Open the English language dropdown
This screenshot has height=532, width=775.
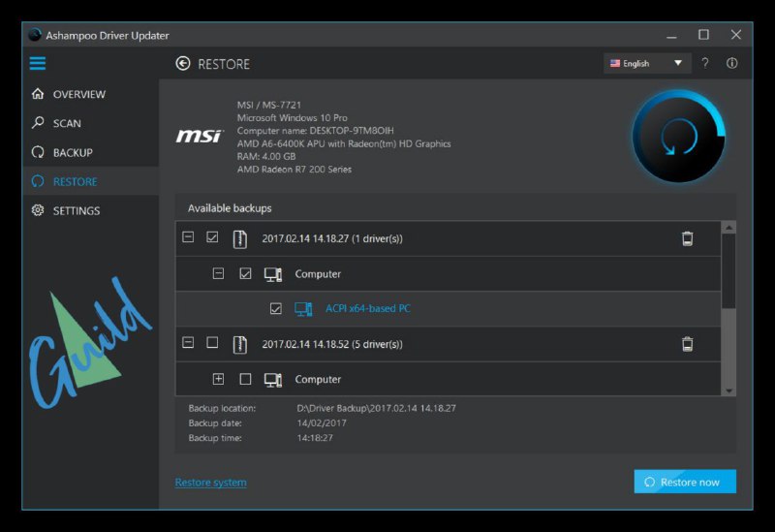(x=647, y=63)
